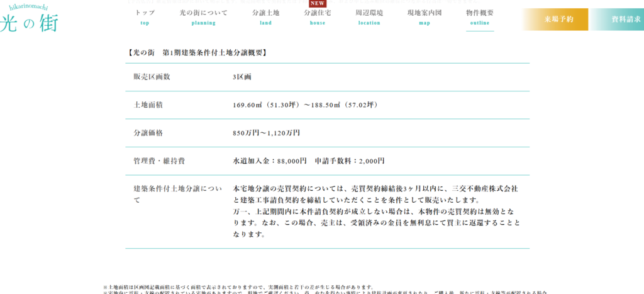Viewport: 644px width, 294px height.
Task: Click the red NEW badge above 分譲住宅
Action: click(x=318, y=3)
